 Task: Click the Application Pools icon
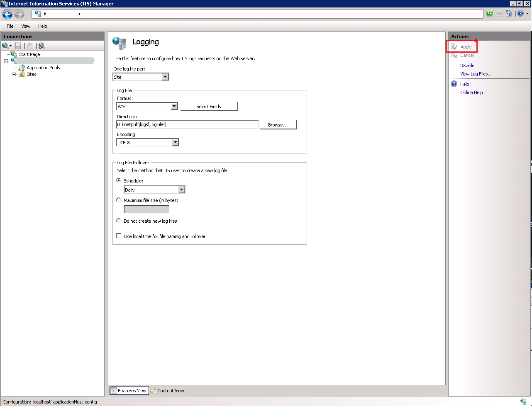[22, 68]
